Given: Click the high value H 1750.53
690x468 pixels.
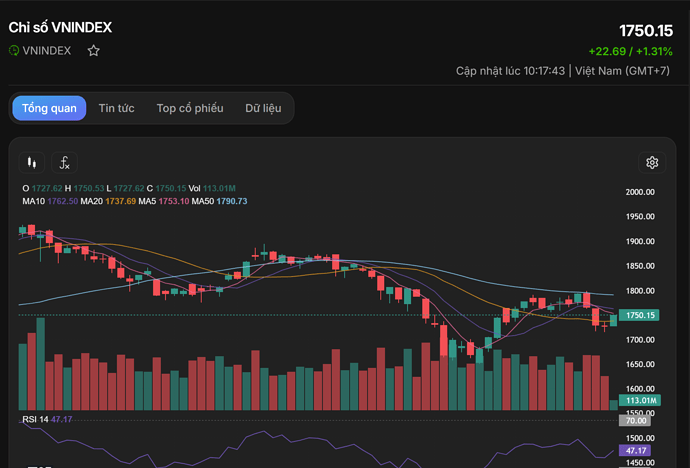Looking at the screenshot, I should coord(84,188).
